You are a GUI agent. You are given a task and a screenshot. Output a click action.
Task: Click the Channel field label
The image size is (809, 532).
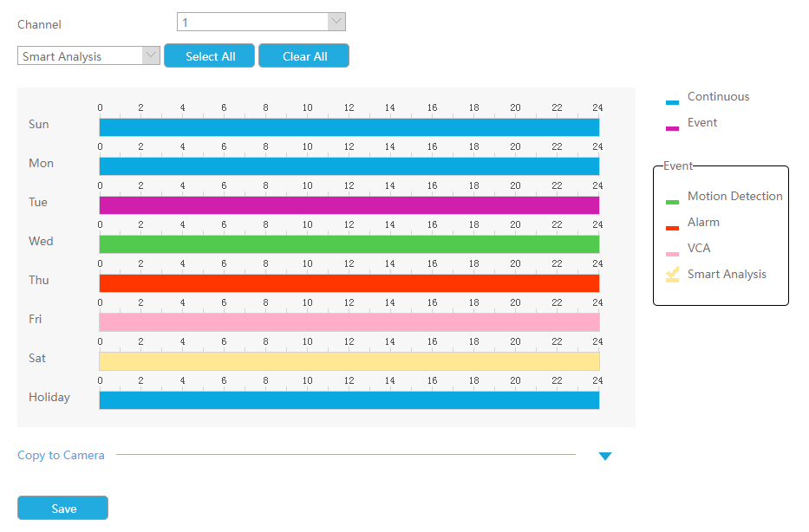pyautogui.click(x=39, y=24)
